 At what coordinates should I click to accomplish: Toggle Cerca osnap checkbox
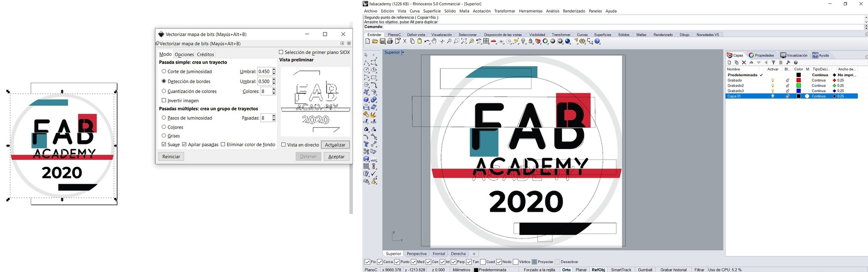pyautogui.click(x=380, y=262)
